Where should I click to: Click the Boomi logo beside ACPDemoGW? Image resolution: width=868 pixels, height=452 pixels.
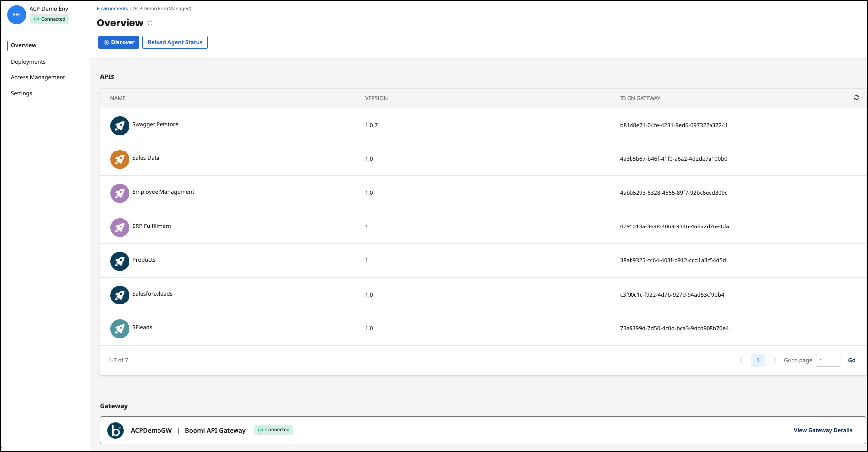click(x=115, y=430)
